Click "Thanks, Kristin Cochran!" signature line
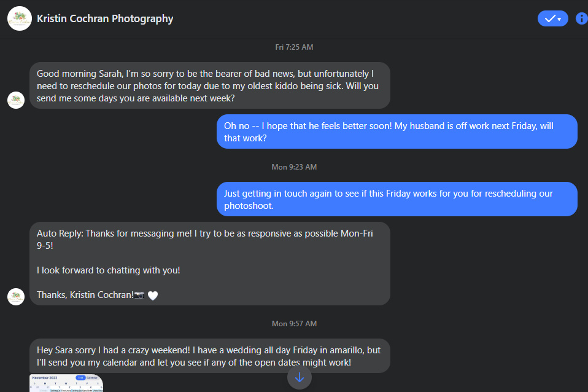Screen dimensions: 588x392 (85, 295)
